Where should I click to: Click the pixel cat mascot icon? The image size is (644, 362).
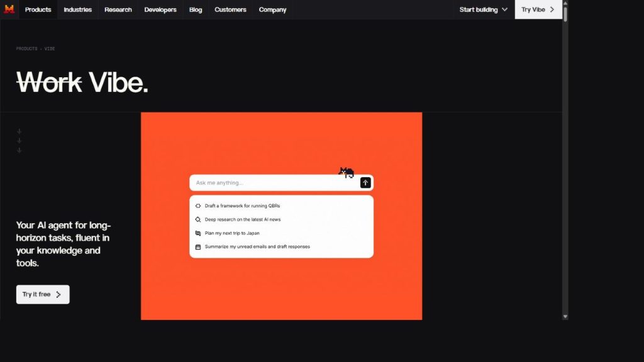tap(347, 172)
